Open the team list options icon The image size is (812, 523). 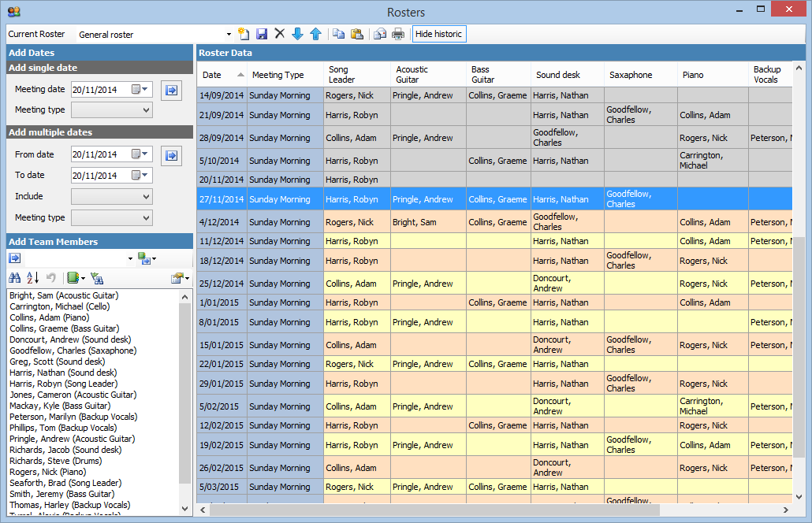(x=180, y=278)
